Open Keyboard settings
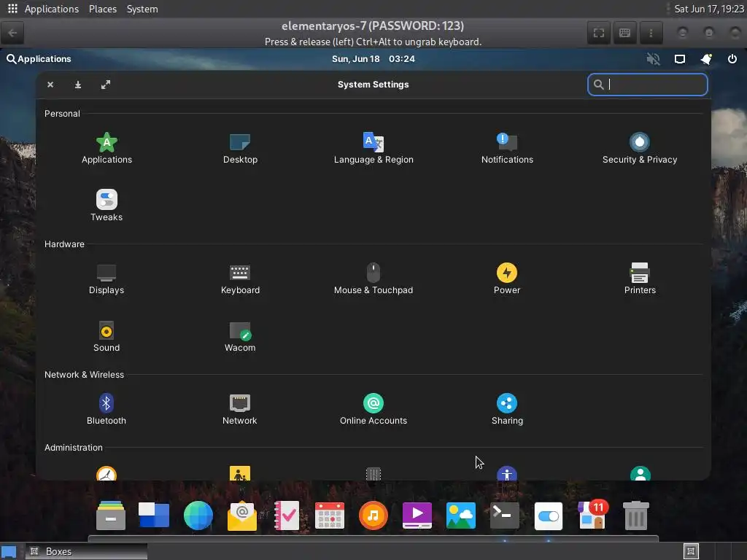Screen dimensions: 747x560 pyautogui.click(x=240, y=279)
